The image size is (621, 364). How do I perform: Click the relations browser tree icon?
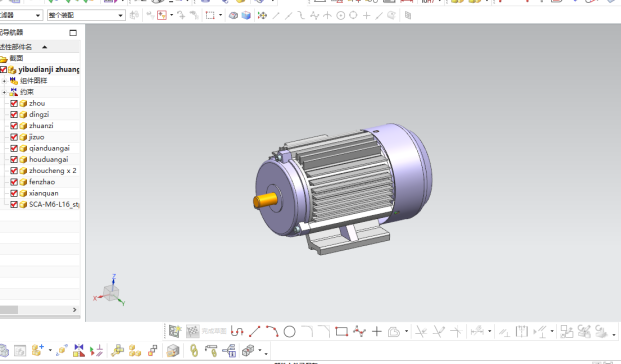[x=230, y=351]
